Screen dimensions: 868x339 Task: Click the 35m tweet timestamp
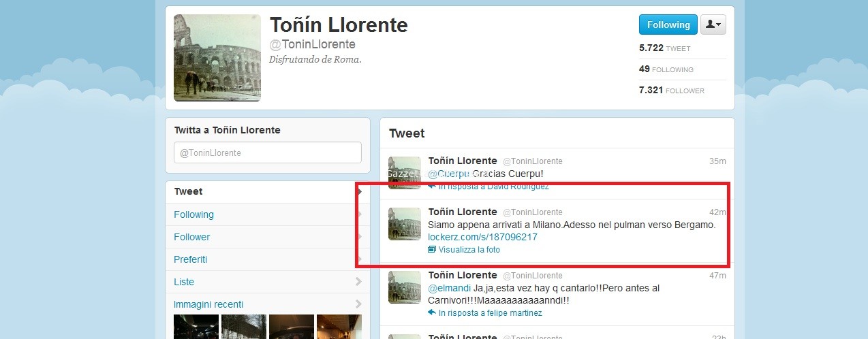[717, 161]
